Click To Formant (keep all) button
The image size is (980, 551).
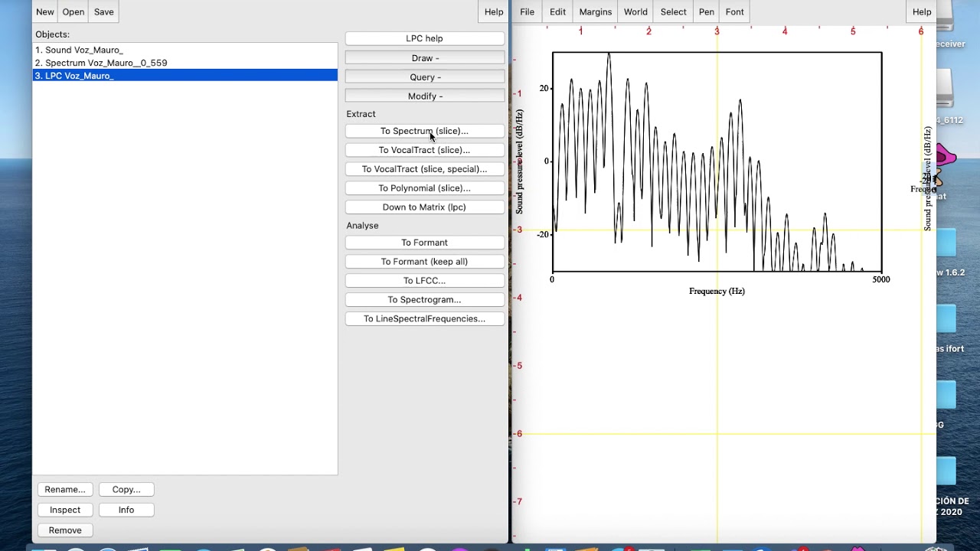(x=425, y=262)
